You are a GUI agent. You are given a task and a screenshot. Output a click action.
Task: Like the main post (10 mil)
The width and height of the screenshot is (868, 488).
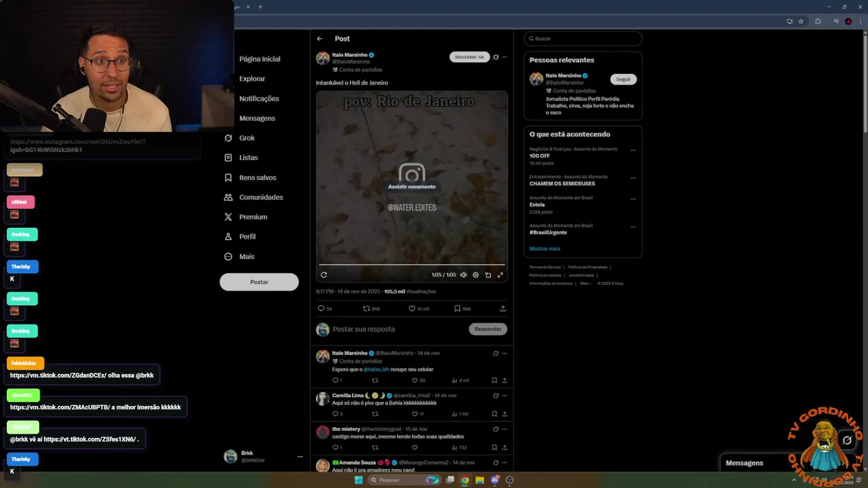(418, 308)
